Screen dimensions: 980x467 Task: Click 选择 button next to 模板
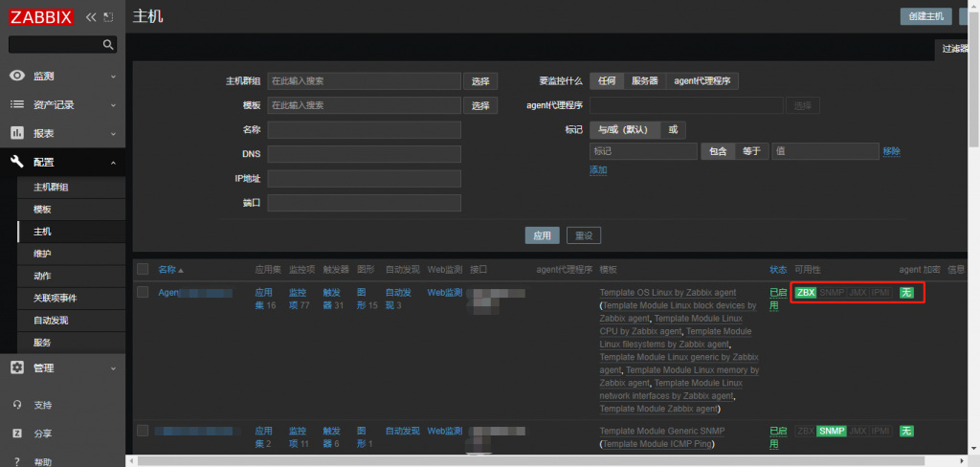tap(480, 105)
